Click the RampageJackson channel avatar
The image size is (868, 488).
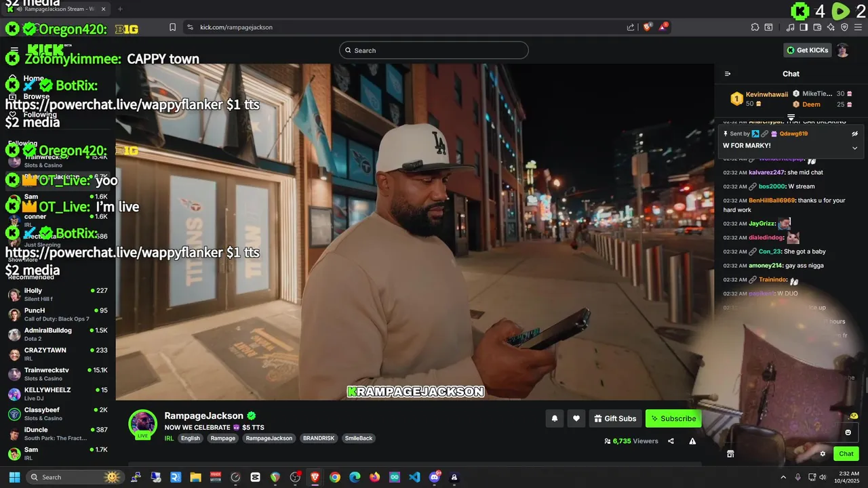pos(143,424)
